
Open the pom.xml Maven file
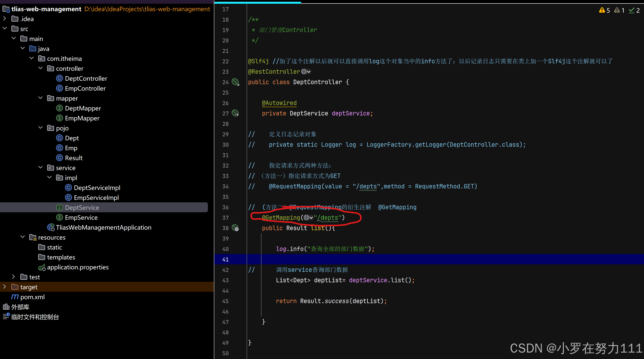32,297
